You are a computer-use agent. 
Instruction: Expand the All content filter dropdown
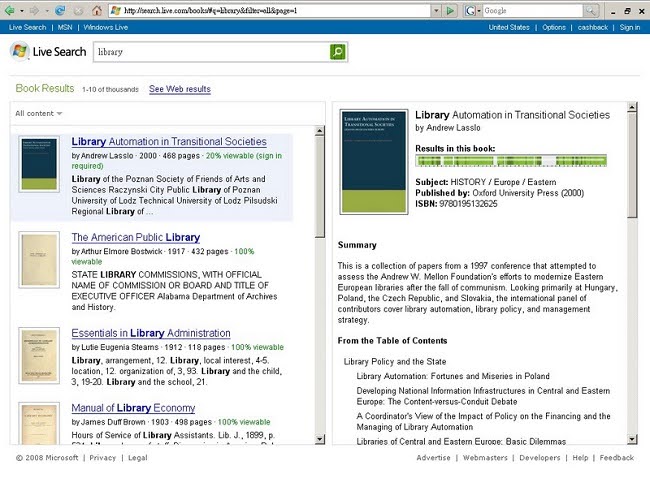(39, 113)
